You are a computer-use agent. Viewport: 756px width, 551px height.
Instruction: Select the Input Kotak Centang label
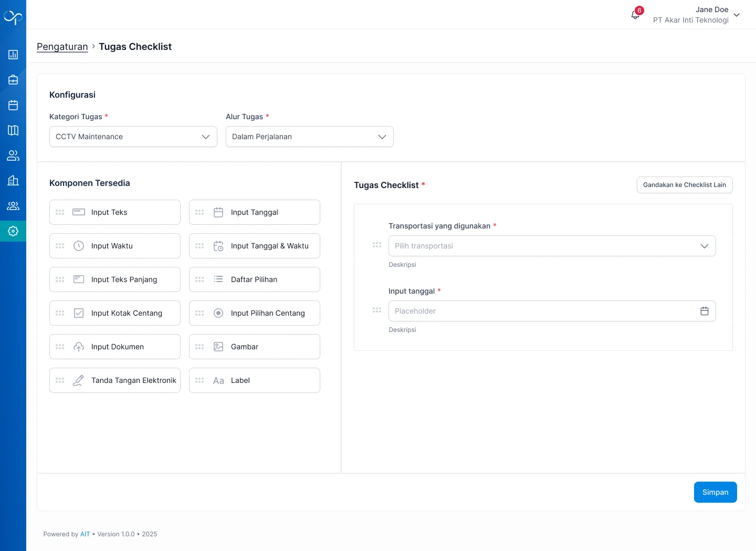point(127,313)
